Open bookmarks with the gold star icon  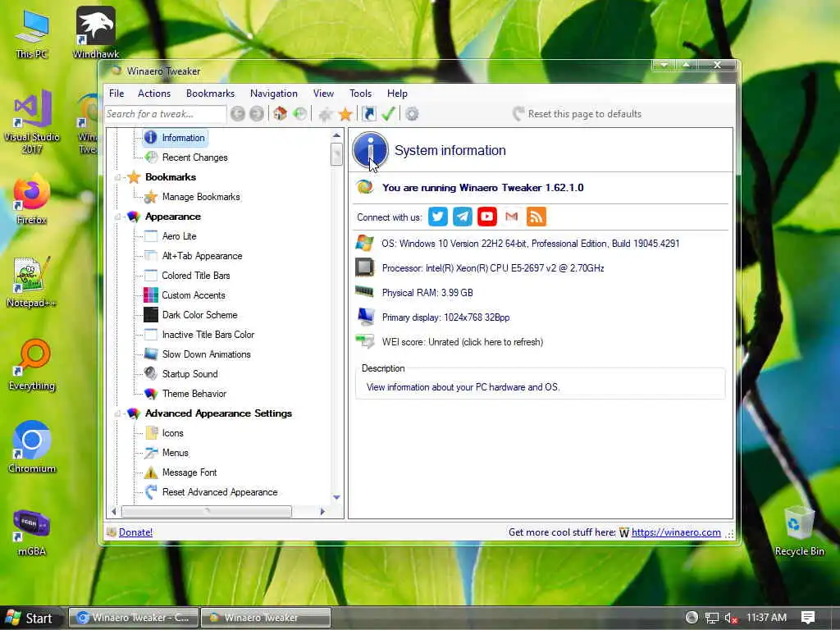pos(345,113)
